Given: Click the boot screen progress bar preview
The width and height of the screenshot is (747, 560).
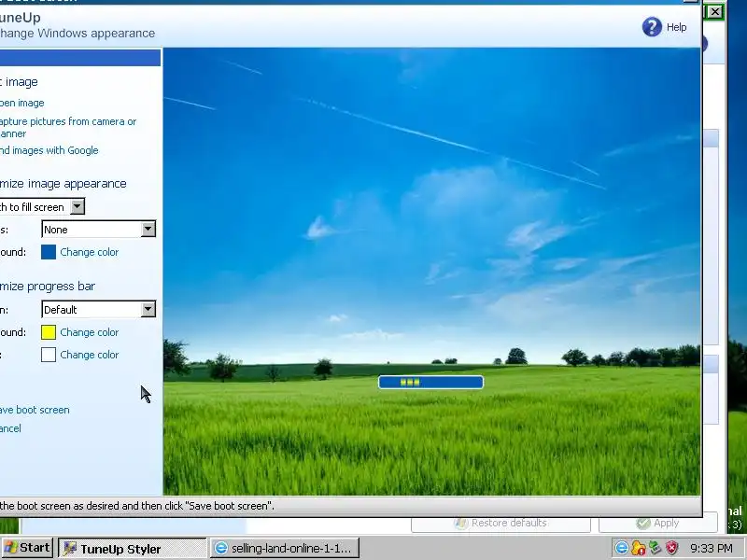Looking at the screenshot, I should (x=430, y=382).
